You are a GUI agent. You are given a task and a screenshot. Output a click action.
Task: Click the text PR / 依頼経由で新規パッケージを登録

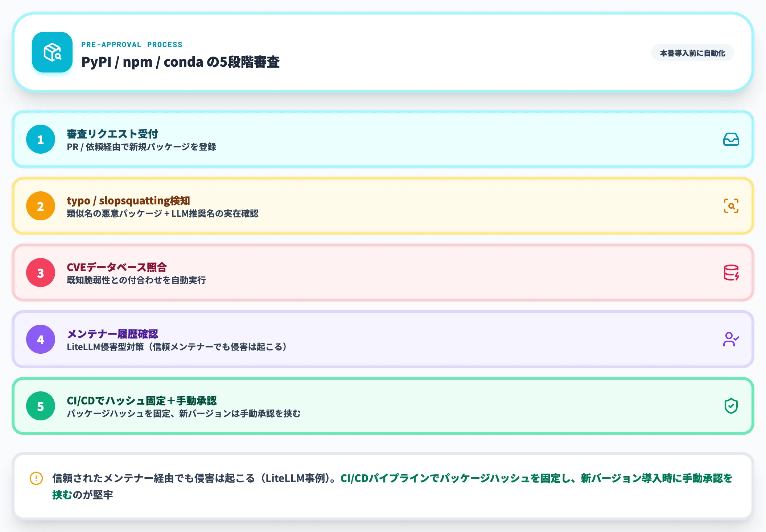(141, 147)
